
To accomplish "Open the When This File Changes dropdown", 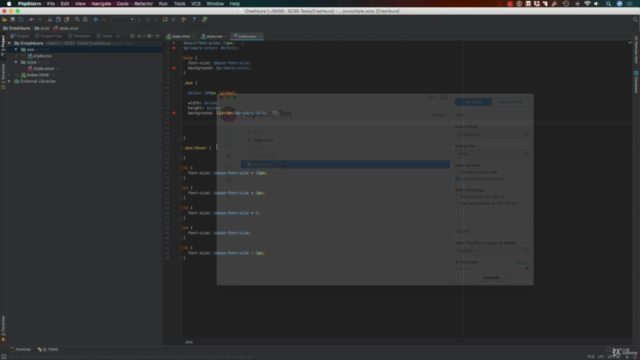I will (492, 251).
